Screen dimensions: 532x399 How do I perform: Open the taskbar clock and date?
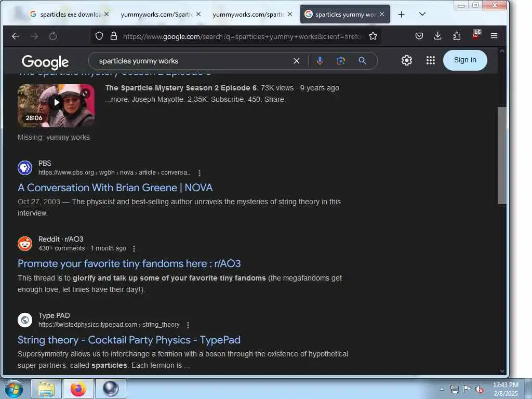pyautogui.click(x=506, y=389)
